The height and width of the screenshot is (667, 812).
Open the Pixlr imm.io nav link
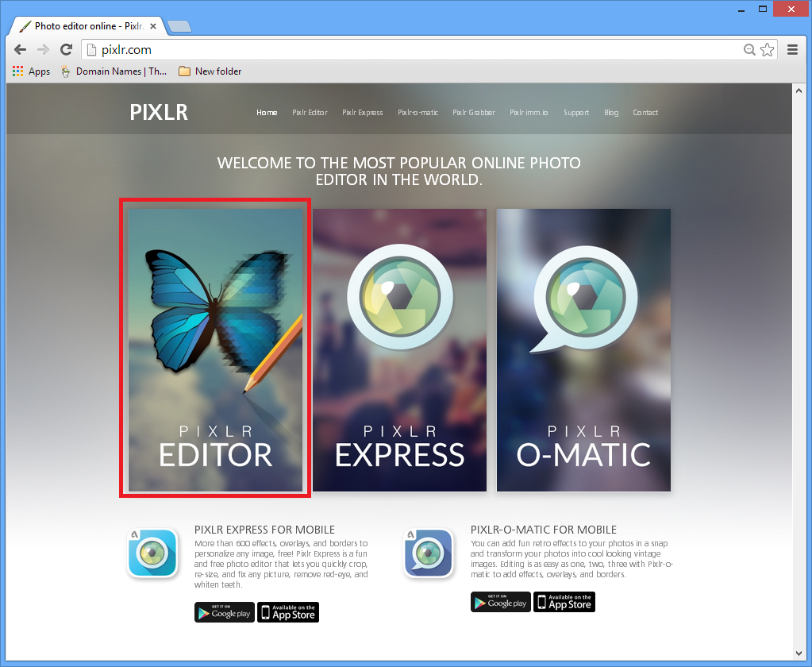(529, 113)
